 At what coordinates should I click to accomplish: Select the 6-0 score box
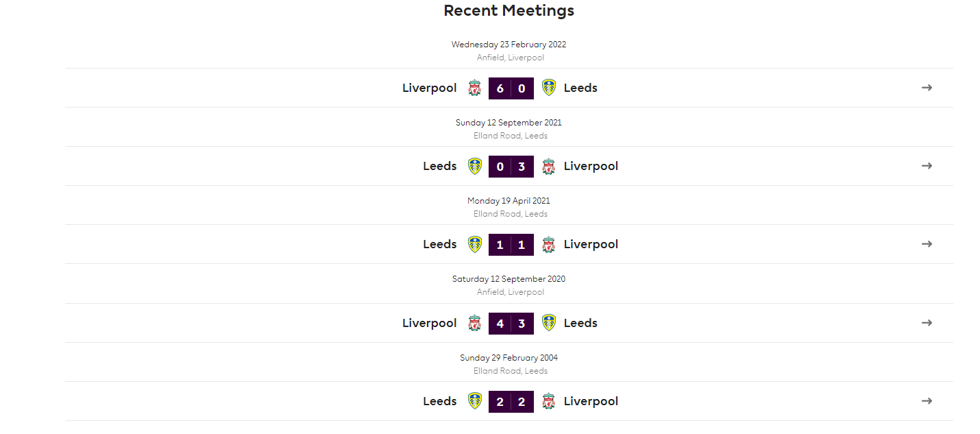point(511,88)
